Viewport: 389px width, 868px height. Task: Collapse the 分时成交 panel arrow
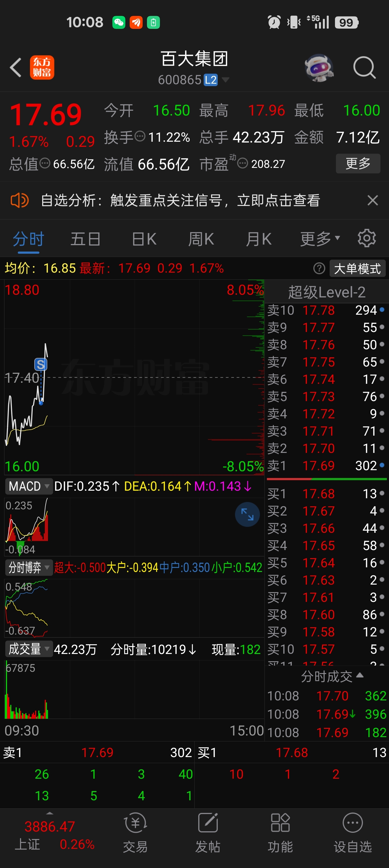point(360,675)
